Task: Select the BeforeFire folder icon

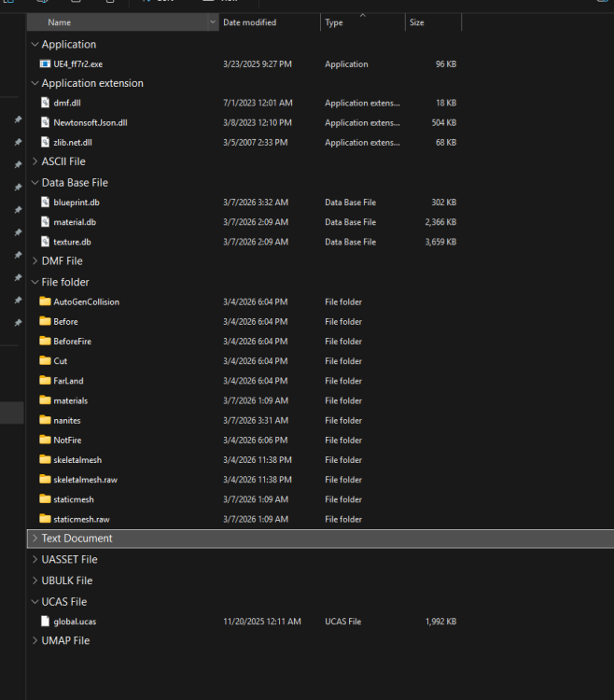Action: click(45, 341)
